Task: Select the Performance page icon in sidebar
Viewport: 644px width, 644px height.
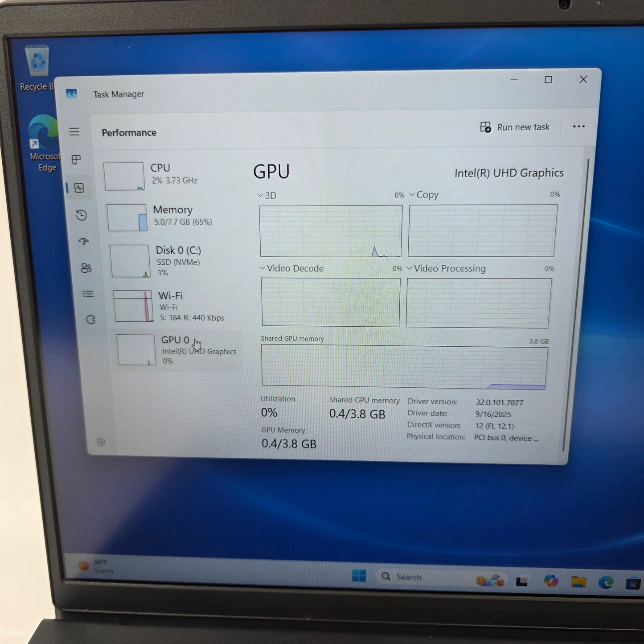Action: (79, 188)
